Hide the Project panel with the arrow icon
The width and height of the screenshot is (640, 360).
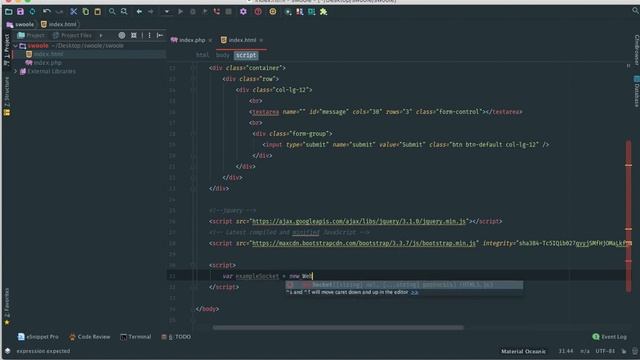(160, 35)
